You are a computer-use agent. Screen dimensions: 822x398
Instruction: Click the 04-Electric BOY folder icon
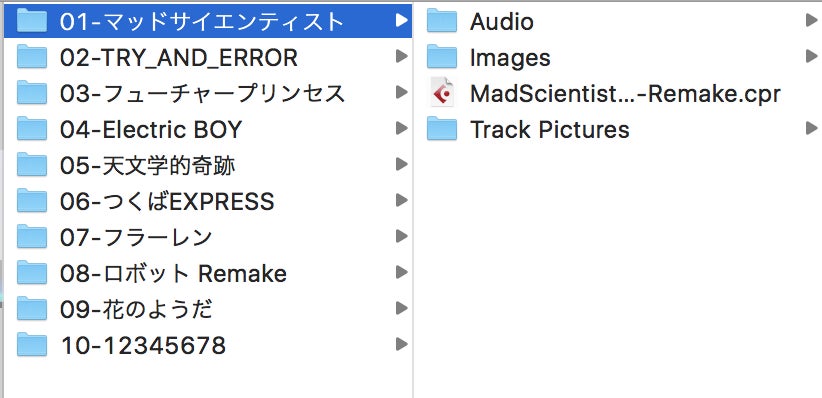(31, 129)
